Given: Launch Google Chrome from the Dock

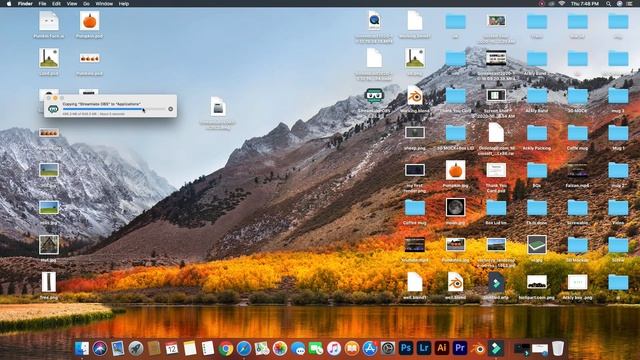Looking at the screenshot, I should (226, 349).
